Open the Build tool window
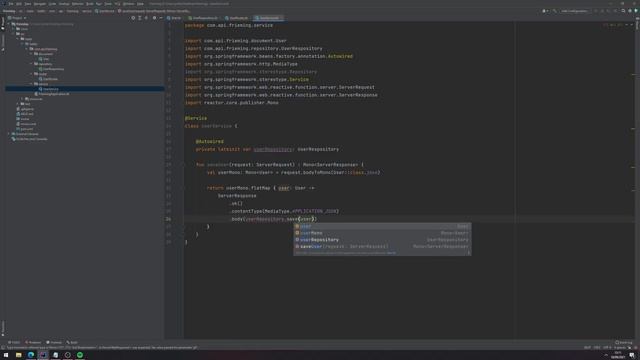This screenshot has height=360, width=640. click(72, 342)
